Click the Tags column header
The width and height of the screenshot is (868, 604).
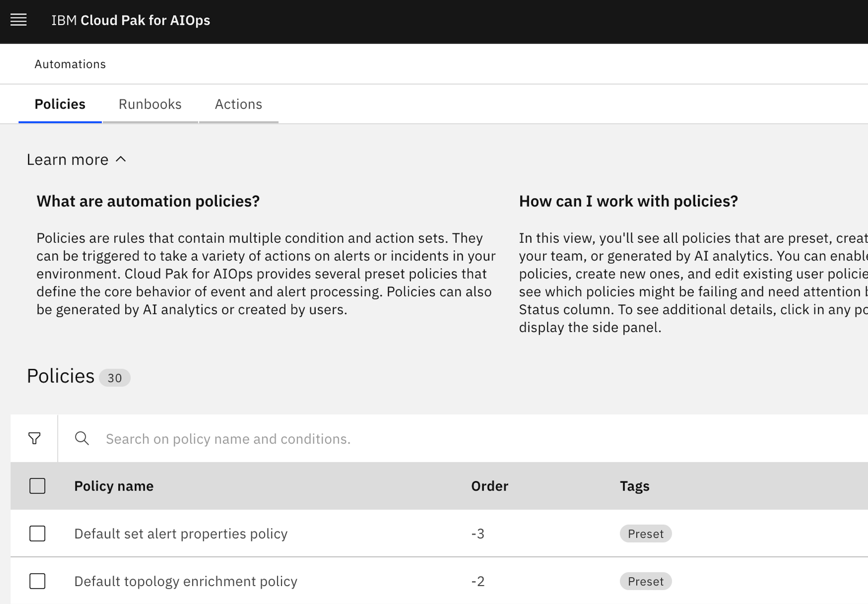(634, 486)
